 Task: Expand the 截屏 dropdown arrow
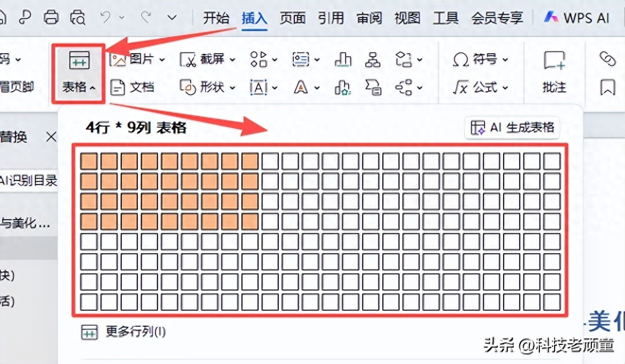point(232,60)
